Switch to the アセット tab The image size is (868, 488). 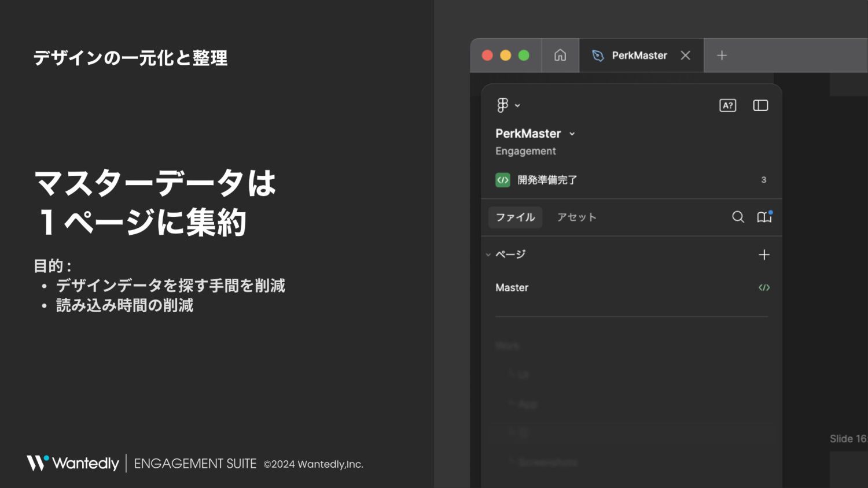click(x=576, y=217)
